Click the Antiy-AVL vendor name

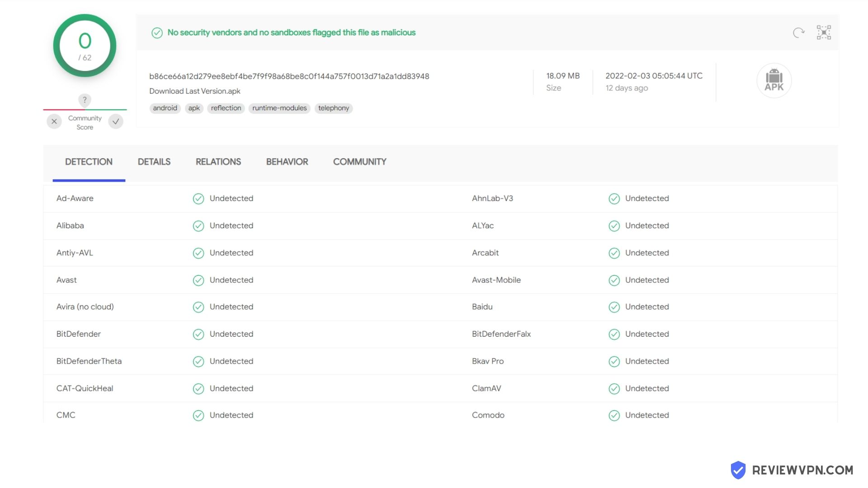(x=75, y=253)
